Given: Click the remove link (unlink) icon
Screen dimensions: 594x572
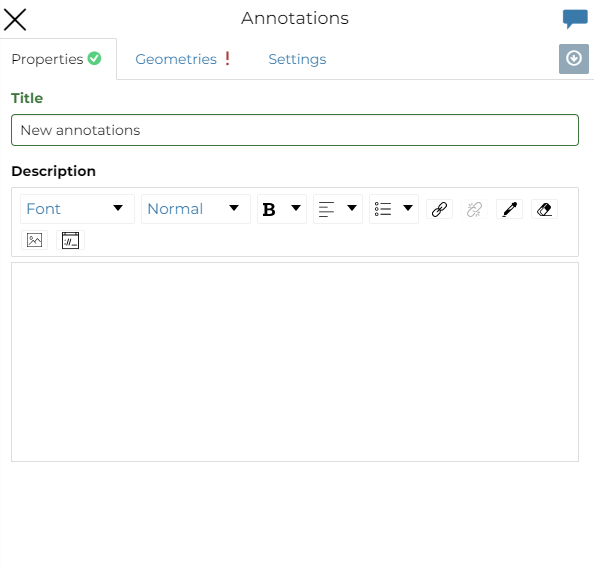Looking at the screenshot, I should point(474,209).
